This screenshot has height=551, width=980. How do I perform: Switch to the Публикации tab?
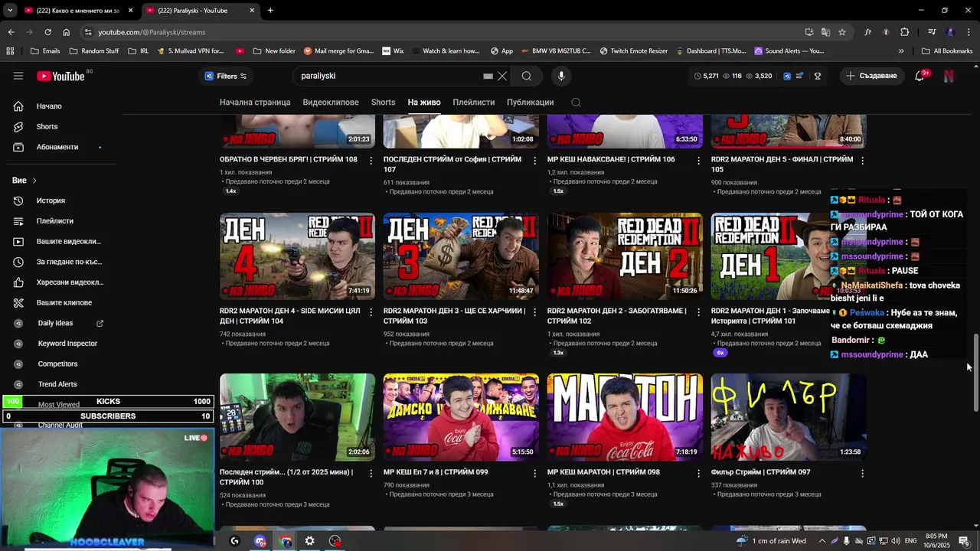click(x=530, y=103)
